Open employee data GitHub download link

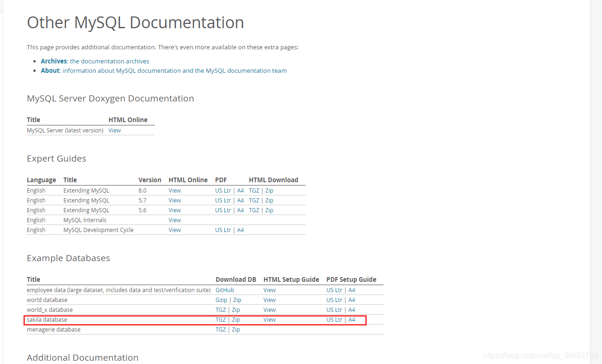coord(225,290)
